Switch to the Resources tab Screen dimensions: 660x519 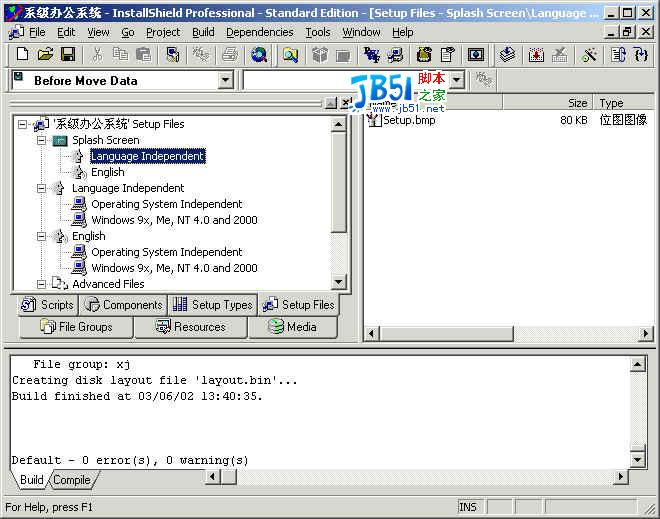191,327
